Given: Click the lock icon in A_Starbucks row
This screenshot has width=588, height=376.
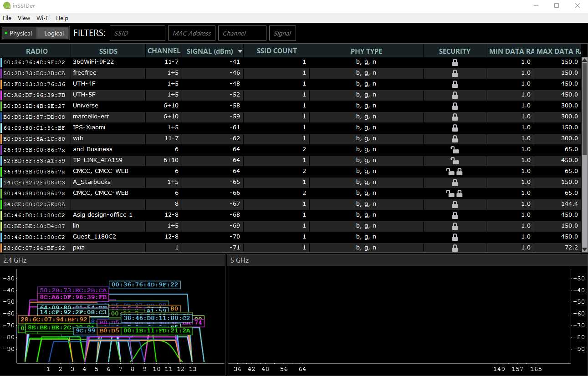Looking at the screenshot, I should [455, 182].
